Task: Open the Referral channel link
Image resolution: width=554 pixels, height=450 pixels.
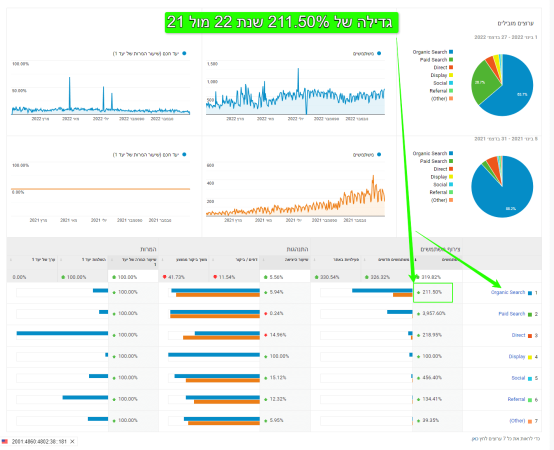Action: point(516,399)
